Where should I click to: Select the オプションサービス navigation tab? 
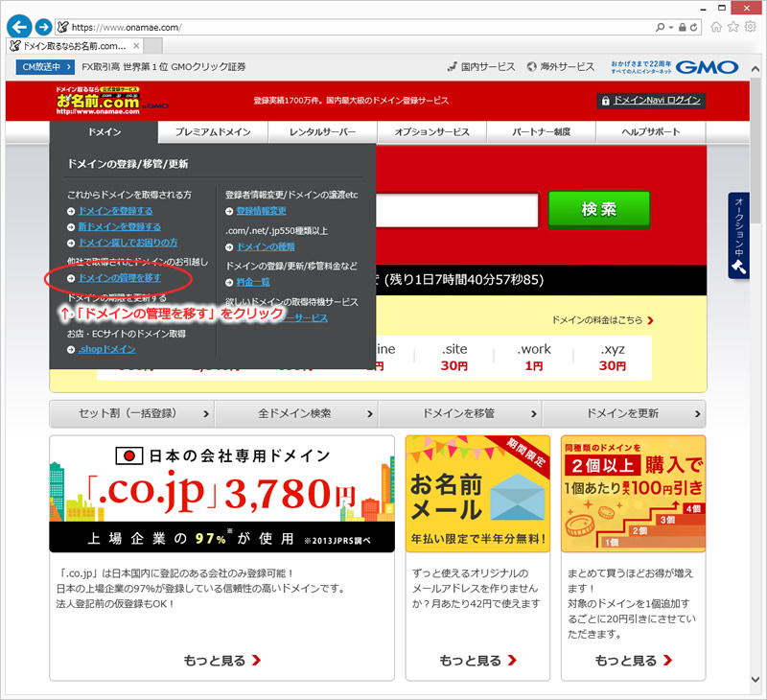click(432, 132)
